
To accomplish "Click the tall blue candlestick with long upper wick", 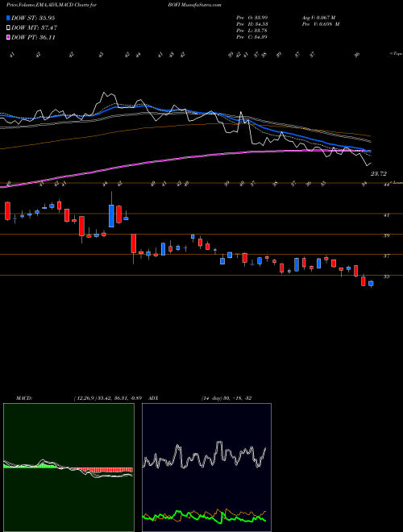I will 111,216.
